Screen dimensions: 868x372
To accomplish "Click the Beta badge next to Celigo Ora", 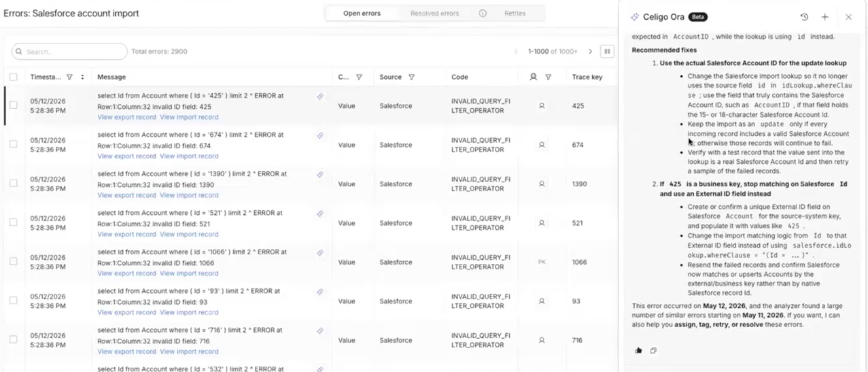I will [x=697, y=17].
